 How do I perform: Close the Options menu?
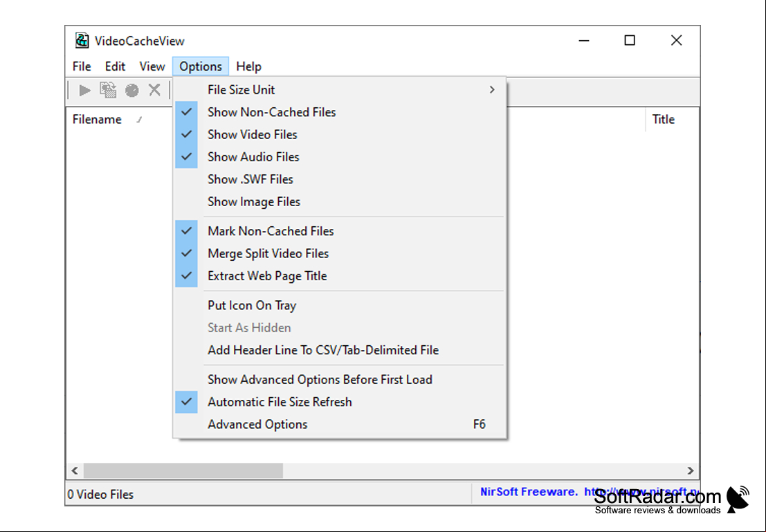coord(200,66)
